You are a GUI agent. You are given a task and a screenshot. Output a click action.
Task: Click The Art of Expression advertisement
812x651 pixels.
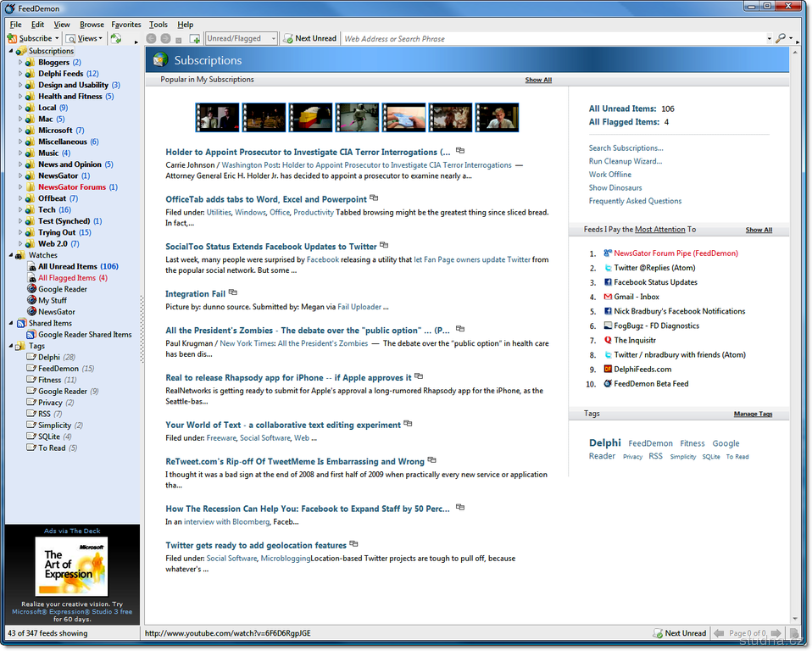71,566
